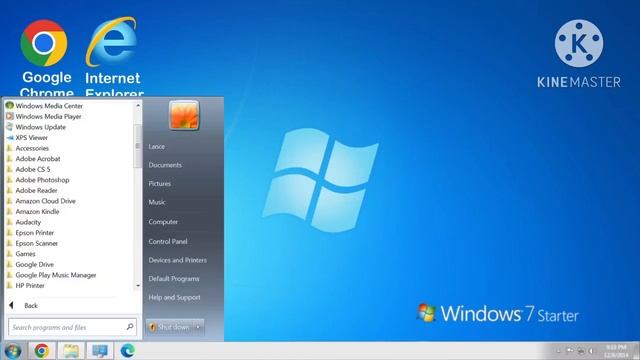Open Pictures from Start menu
Viewport: 640px width, 360px height.
coord(160,184)
